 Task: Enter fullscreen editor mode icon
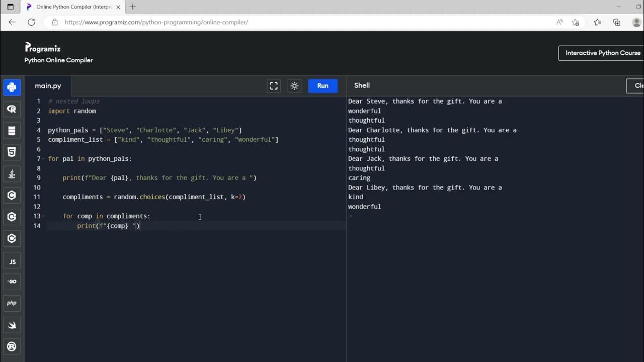point(274,86)
